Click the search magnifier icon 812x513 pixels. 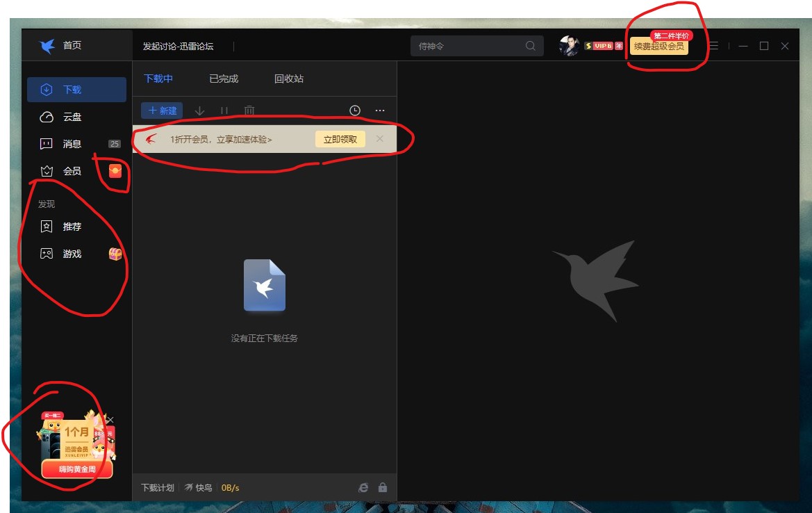click(x=530, y=46)
